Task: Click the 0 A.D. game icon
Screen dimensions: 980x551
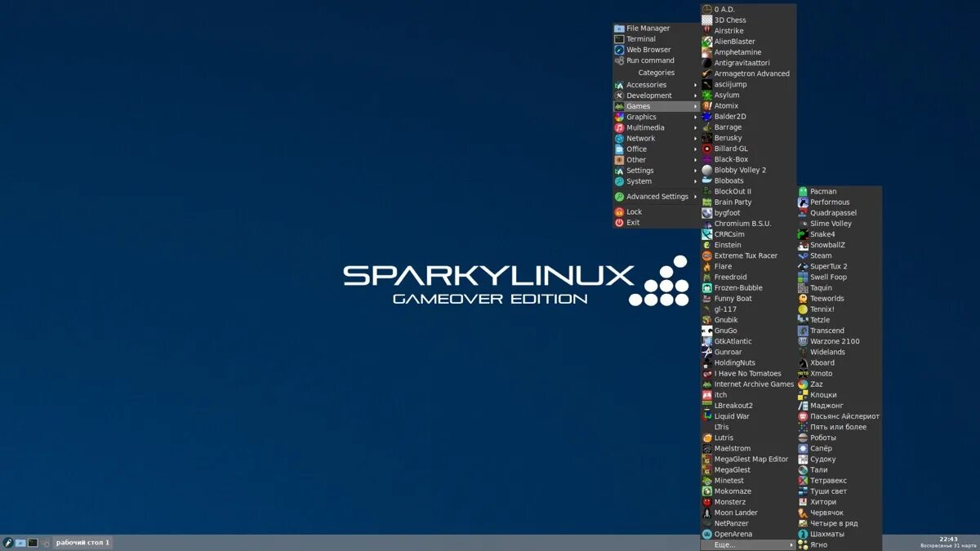Action: [707, 9]
